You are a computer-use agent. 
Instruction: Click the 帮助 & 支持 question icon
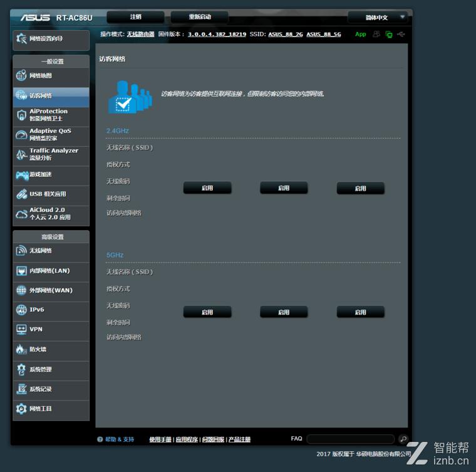pyautogui.click(x=100, y=439)
